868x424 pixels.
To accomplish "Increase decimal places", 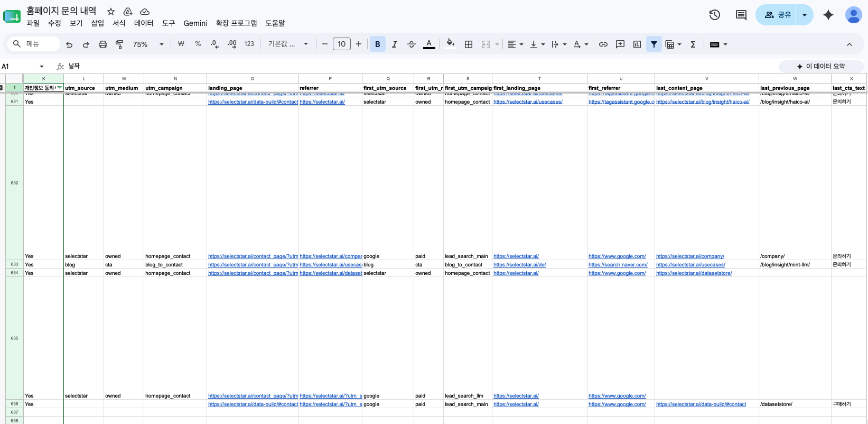I will tap(232, 44).
